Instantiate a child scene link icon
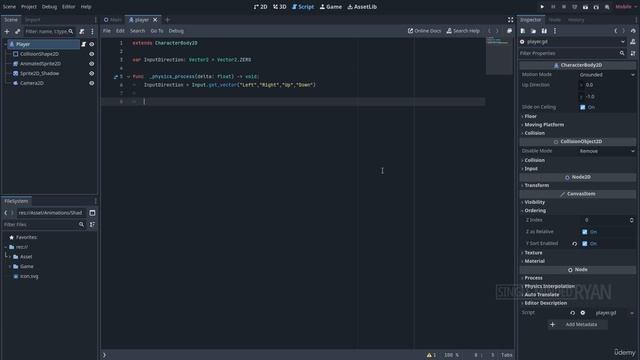640x360 pixels. [x=17, y=31]
